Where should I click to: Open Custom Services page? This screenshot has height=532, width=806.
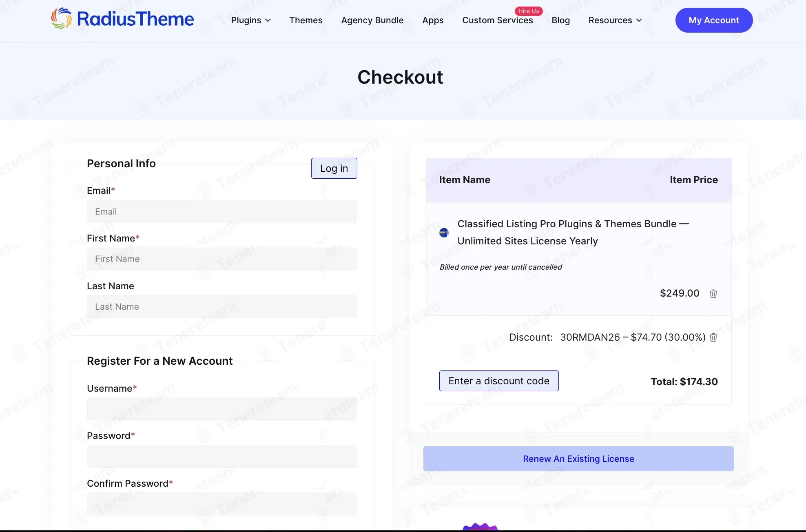point(498,20)
